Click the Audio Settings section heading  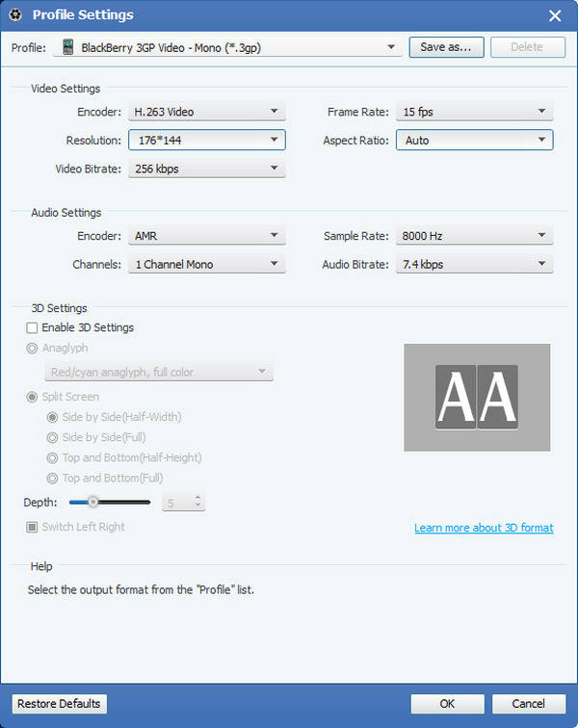click(66, 213)
